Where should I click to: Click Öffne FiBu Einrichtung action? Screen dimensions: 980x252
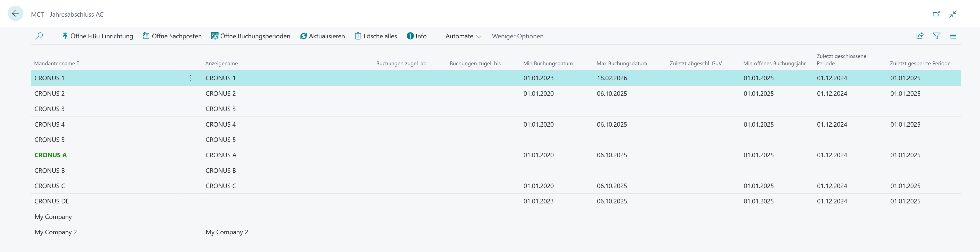pyautogui.click(x=97, y=36)
